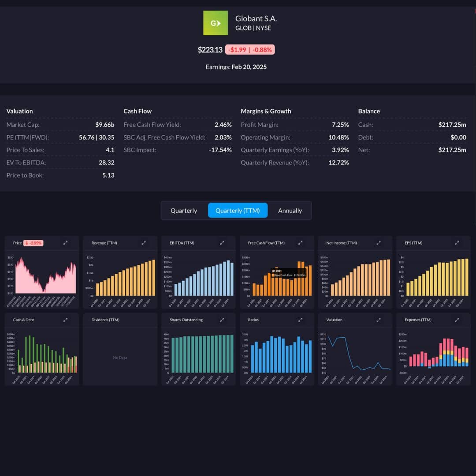This screenshot has height=476, width=476.
Task: Click the Quarterly Revenue (YoY) value 12.72%
Action: 338,163
